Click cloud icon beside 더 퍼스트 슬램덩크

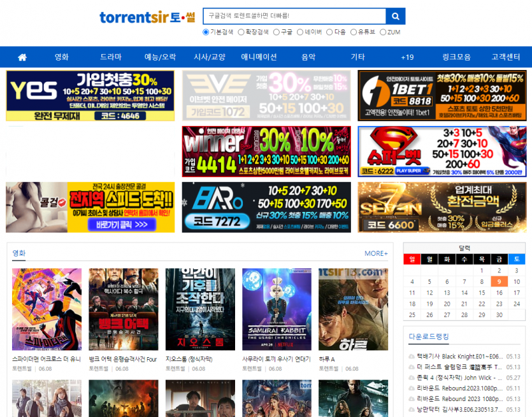tap(412, 367)
